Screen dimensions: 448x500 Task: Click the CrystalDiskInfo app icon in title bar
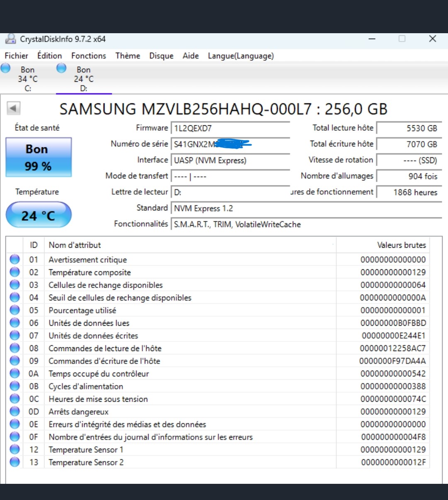(10, 39)
